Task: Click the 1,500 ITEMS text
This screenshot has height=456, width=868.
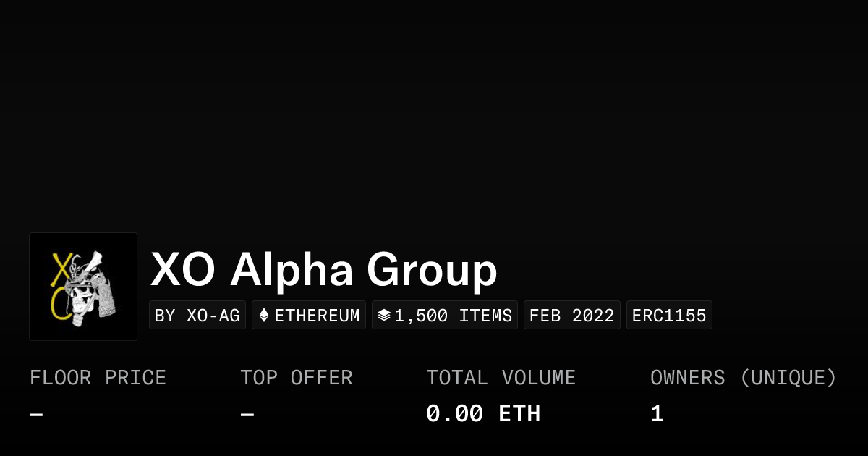Action: (453, 316)
